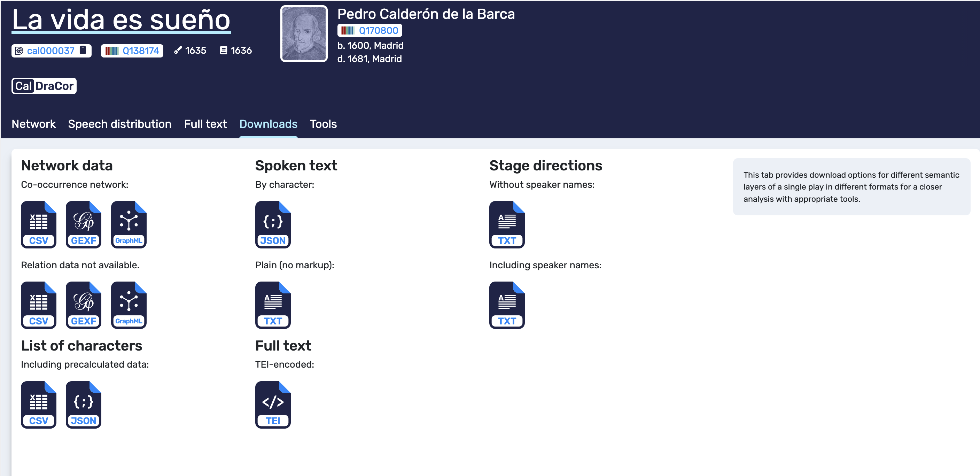This screenshot has height=476, width=980.
Task: Download co-occurrence network GraphML file
Action: pyautogui.click(x=129, y=225)
